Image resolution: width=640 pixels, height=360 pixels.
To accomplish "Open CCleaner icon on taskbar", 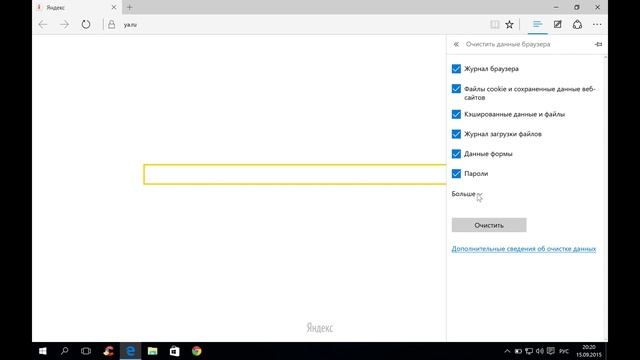I will 108,351.
